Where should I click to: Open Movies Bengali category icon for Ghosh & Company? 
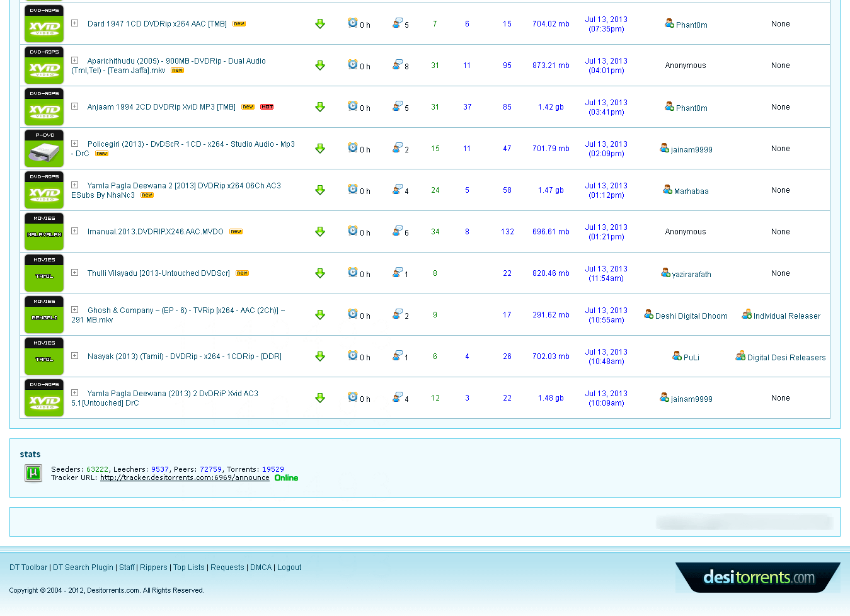[44, 315]
